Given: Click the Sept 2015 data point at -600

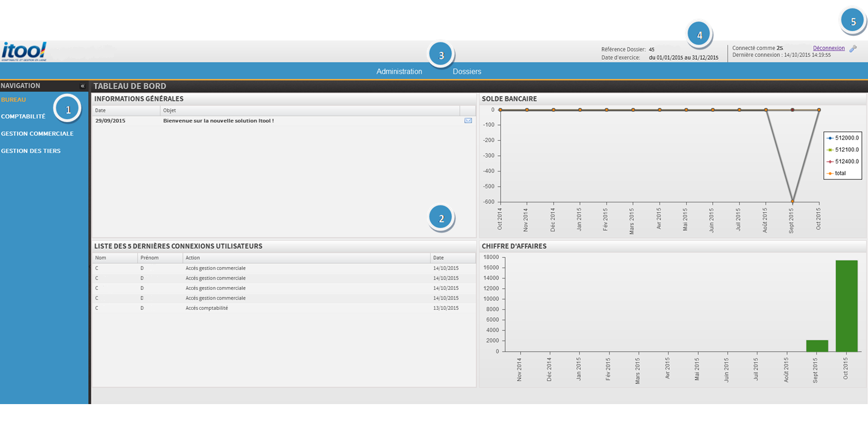Looking at the screenshot, I should 792,202.
